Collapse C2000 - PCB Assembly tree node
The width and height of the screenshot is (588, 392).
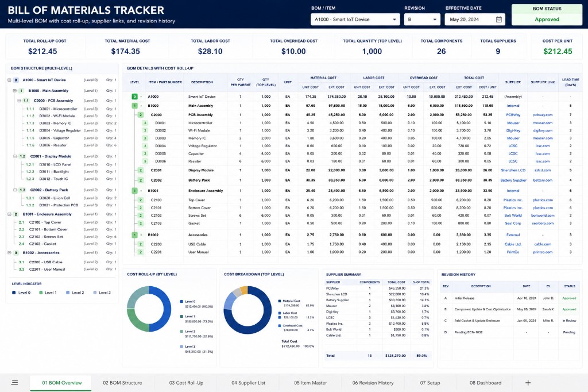pyautogui.click(x=19, y=101)
